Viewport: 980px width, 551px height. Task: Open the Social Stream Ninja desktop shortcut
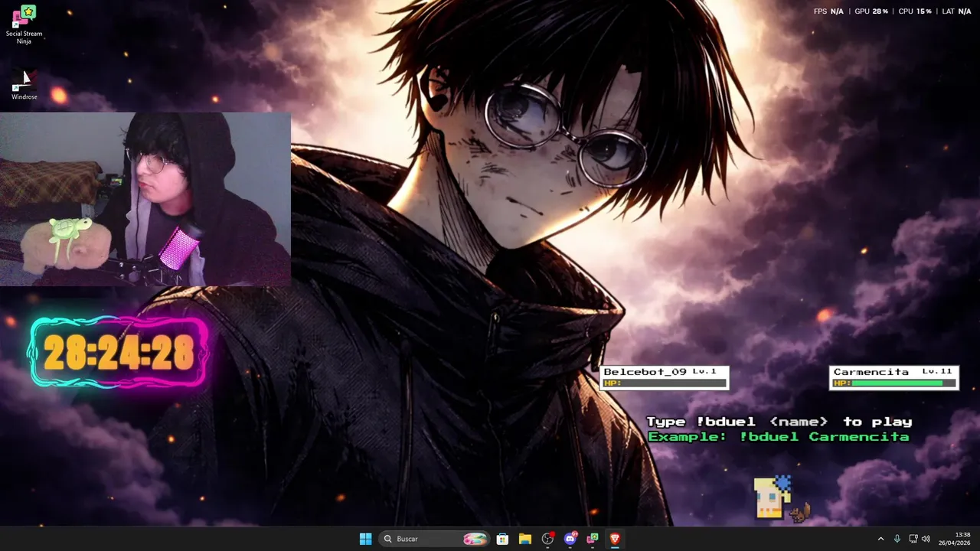coord(24,24)
